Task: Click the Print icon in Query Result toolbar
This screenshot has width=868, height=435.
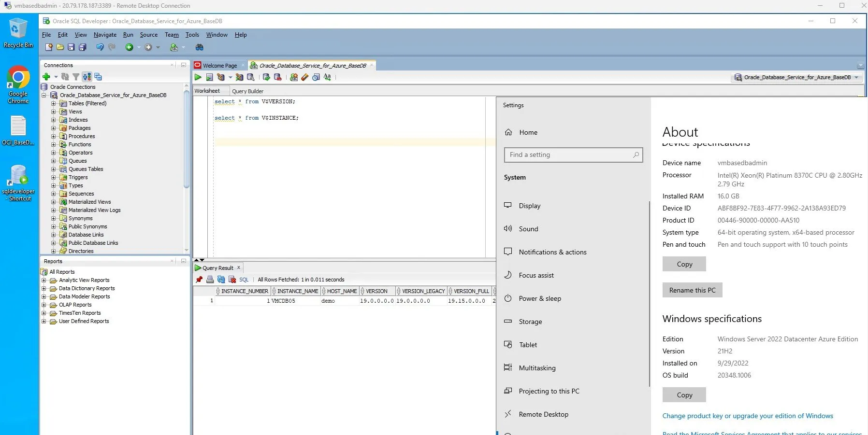Action: tap(210, 280)
